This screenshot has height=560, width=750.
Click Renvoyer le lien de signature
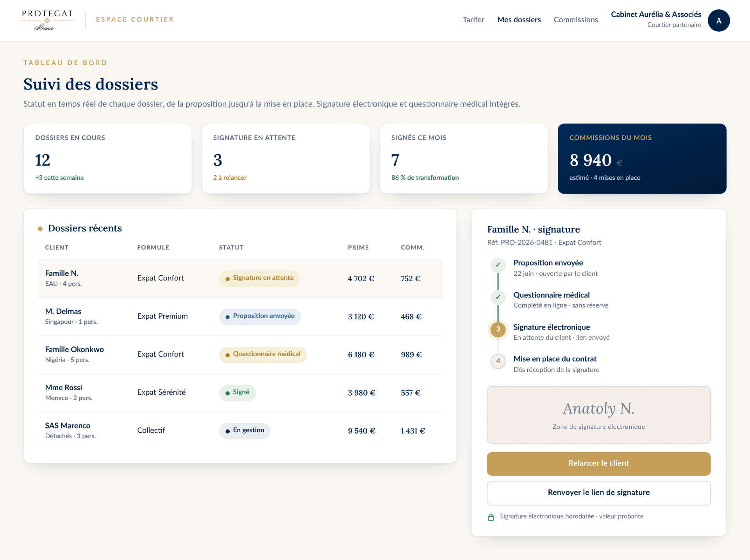coord(598,493)
